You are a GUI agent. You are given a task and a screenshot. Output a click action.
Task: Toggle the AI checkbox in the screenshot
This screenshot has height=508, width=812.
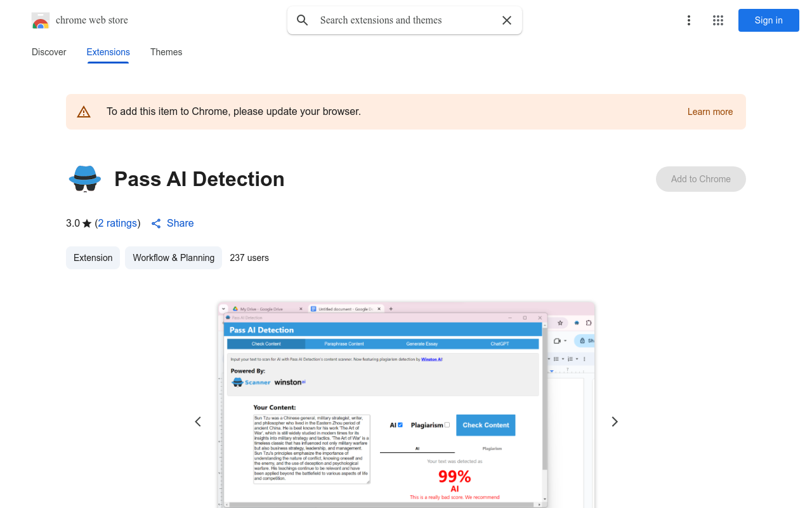pyautogui.click(x=400, y=425)
